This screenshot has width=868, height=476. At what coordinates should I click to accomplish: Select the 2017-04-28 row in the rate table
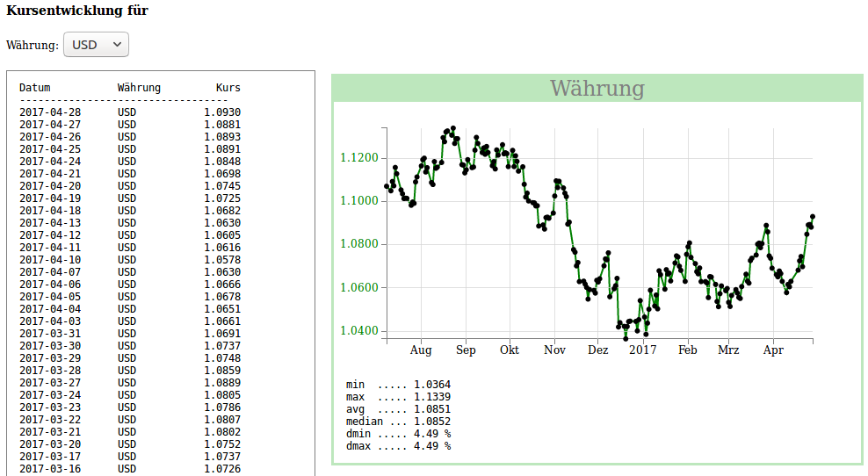point(129,112)
